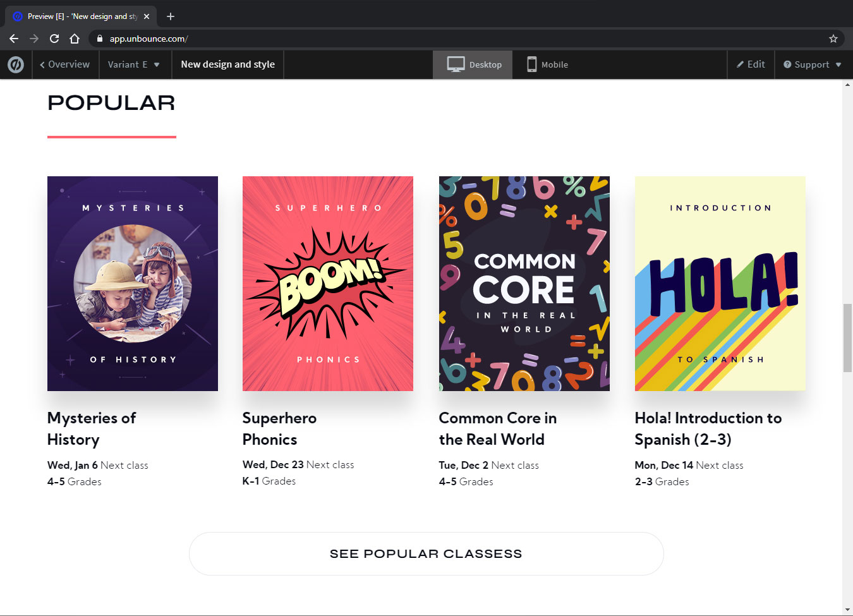Click the scrollbar down arrow

[x=847, y=610]
